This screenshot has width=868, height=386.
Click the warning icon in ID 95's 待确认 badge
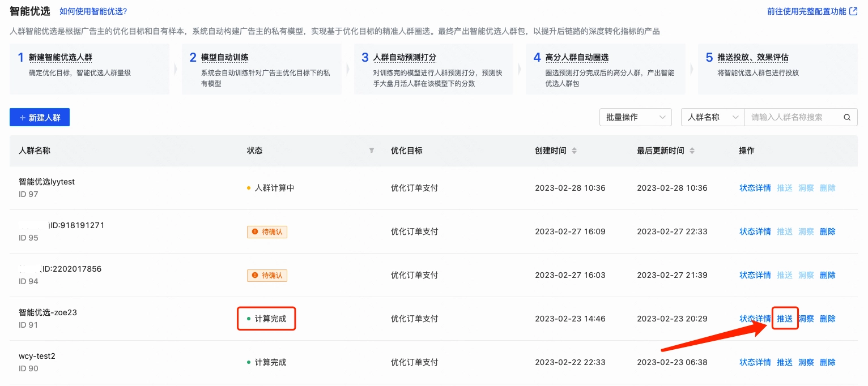click(x=254, y=231)
